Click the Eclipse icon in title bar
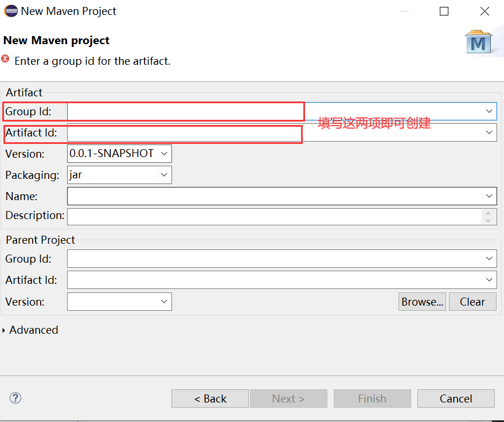 (x=10, y=11)
